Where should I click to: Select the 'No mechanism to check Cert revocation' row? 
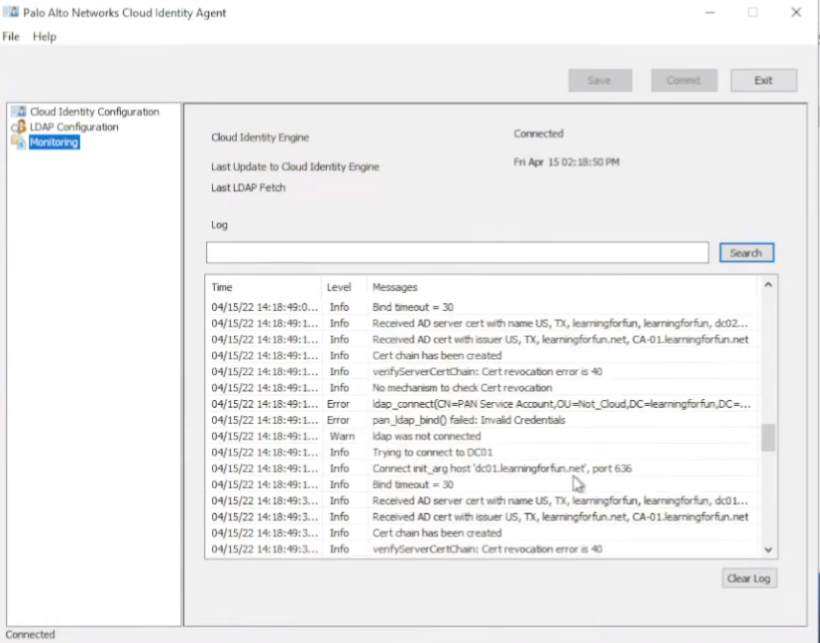(x=482, y=388)
